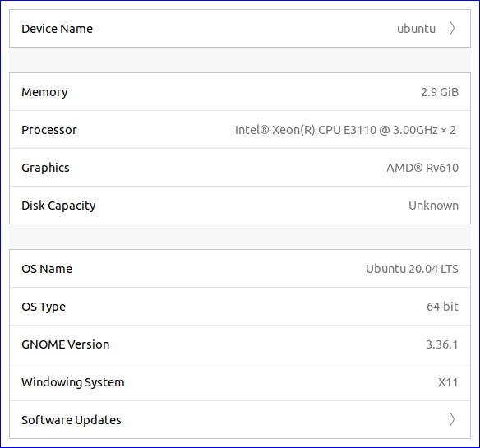Select the Memory row

(x=240, y=92)
